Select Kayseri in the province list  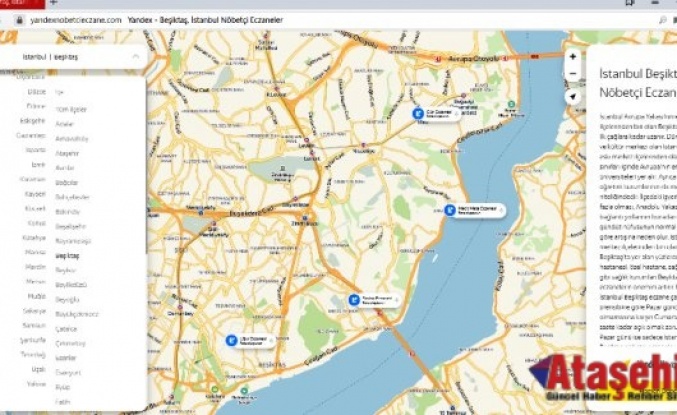(x=35, y=194)
